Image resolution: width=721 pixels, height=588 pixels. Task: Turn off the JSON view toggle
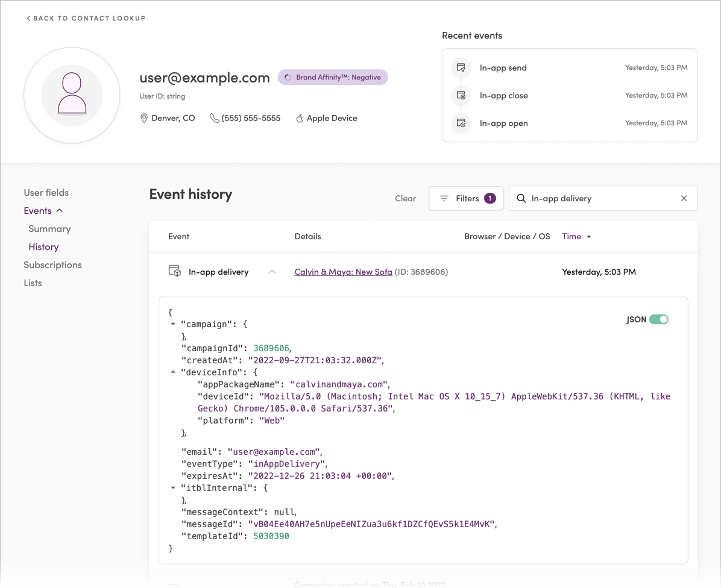pyautogui.click(x=658, y=319)
